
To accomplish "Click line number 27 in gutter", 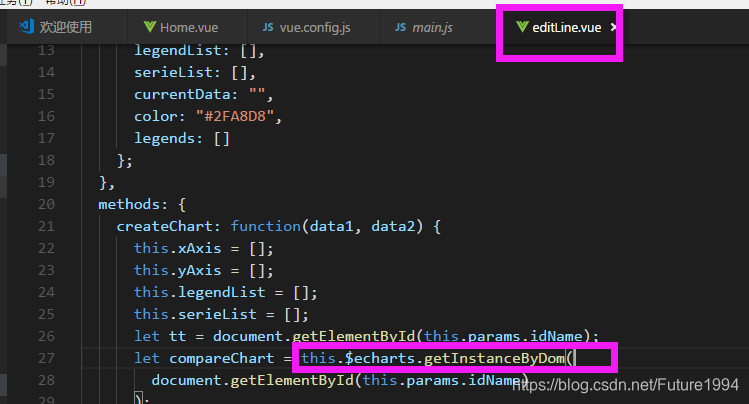I will (x=46, y=358).
